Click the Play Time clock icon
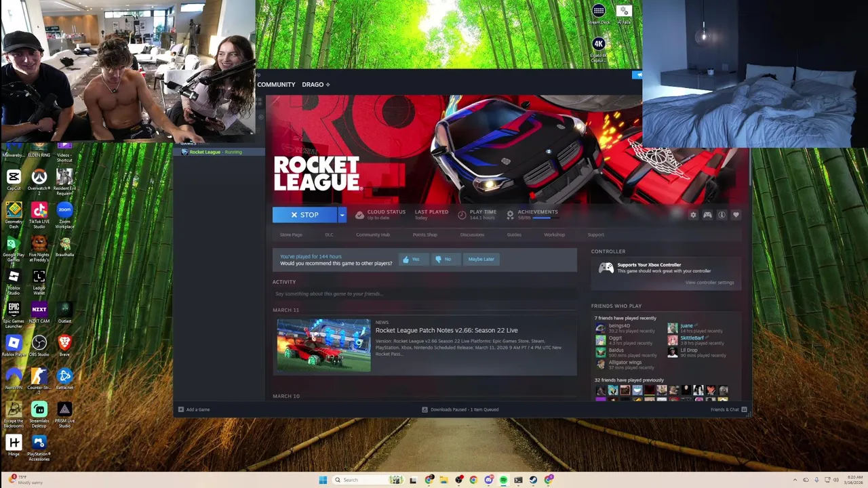 click(x=462, y=215)
